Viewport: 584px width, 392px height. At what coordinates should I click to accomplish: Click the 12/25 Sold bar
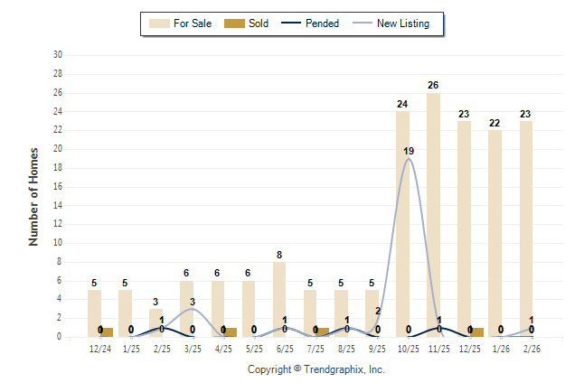(477, 332)
